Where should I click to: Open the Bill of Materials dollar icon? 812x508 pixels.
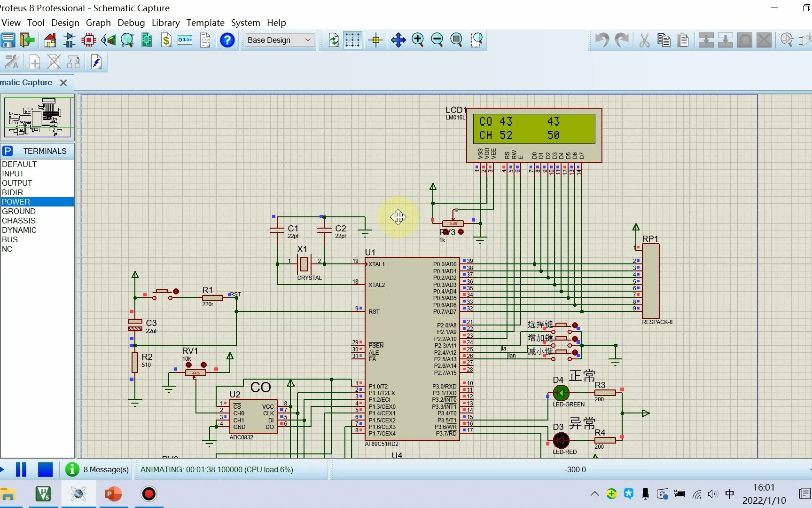(166, 40)
